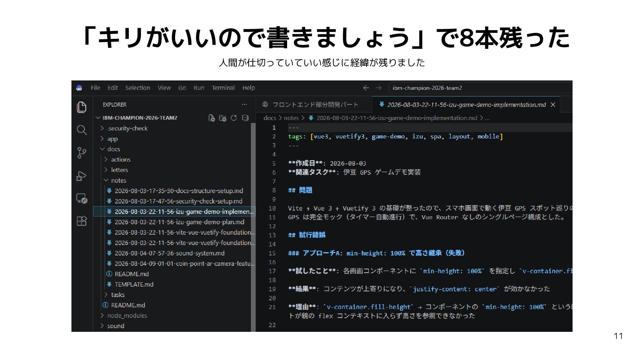
Task: Click the Explorer vertical scrollbar
Action: pos(253,227)
